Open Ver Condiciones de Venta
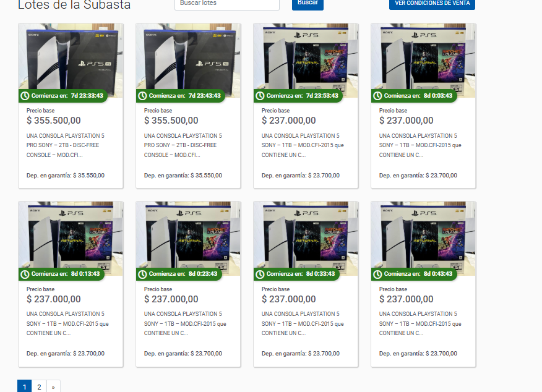Image resolution: width=542 pixels, height=392 pixels. (x=432, y=4)
